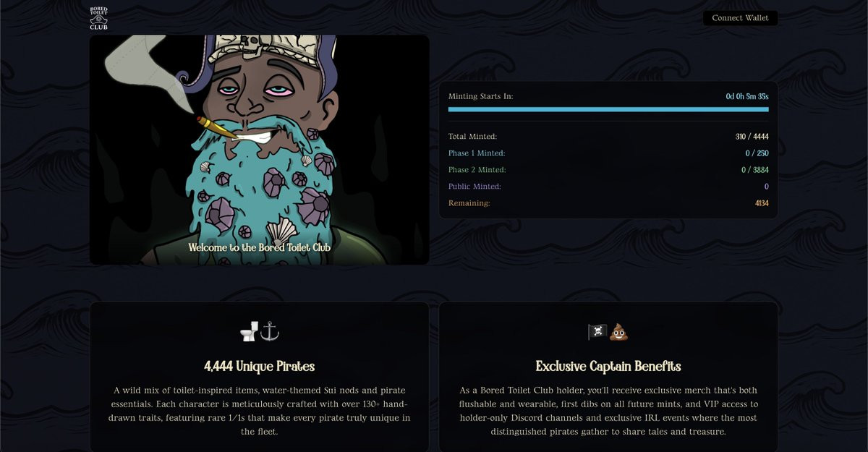Screen dimensions: 868x452
Task: Select the Phase 2 Minted label
Action: click(477, 170)
